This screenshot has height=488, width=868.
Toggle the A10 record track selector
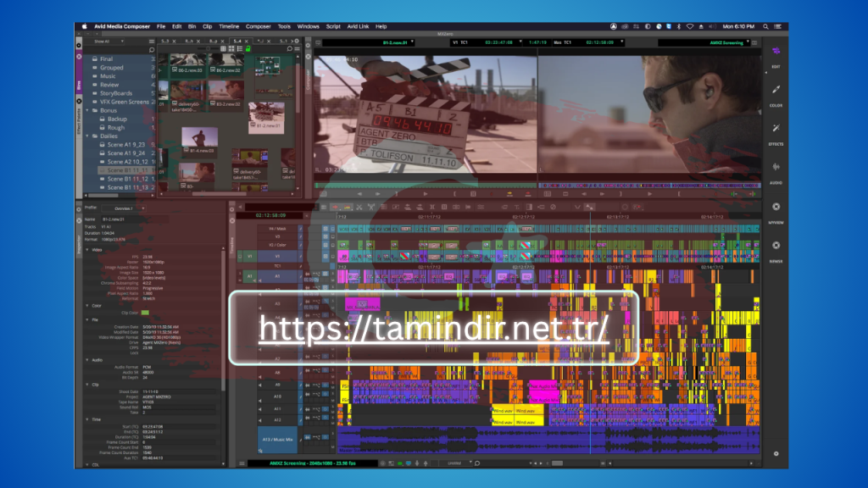click(277, 396)
